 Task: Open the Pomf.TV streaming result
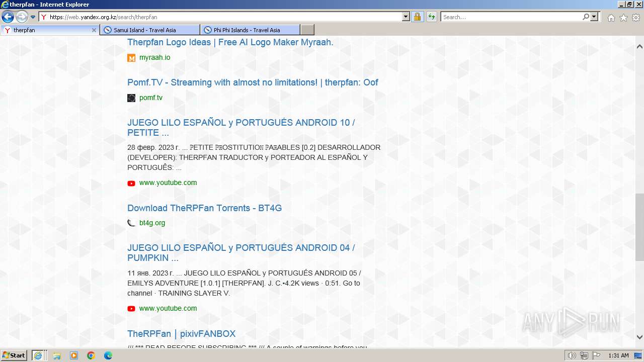point(253,82)
